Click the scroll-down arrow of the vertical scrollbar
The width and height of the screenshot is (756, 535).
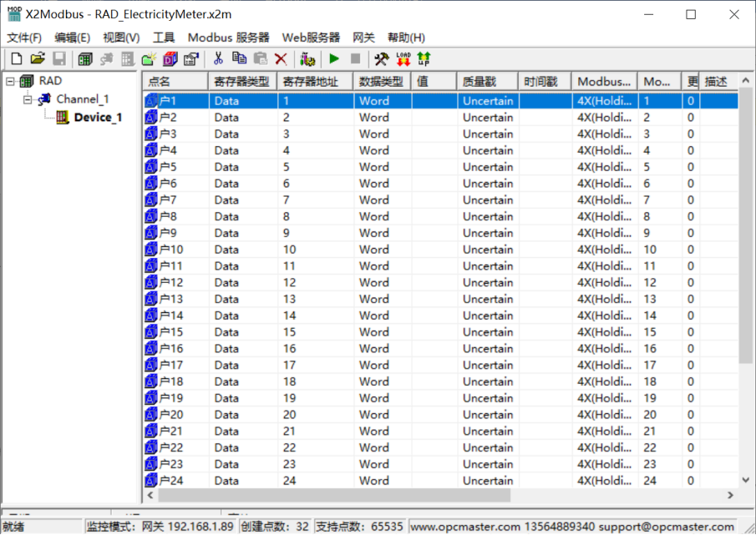click(746, 480)
